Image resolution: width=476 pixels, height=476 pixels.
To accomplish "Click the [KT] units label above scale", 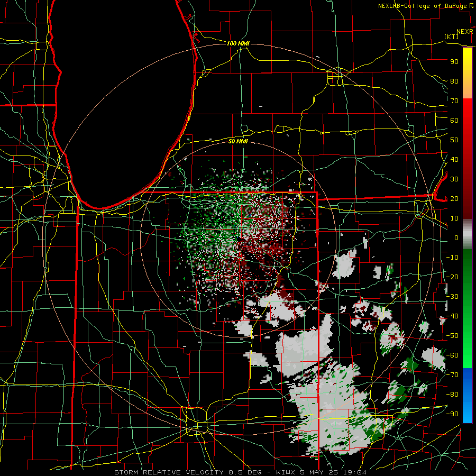I will [x=451, y=36].
